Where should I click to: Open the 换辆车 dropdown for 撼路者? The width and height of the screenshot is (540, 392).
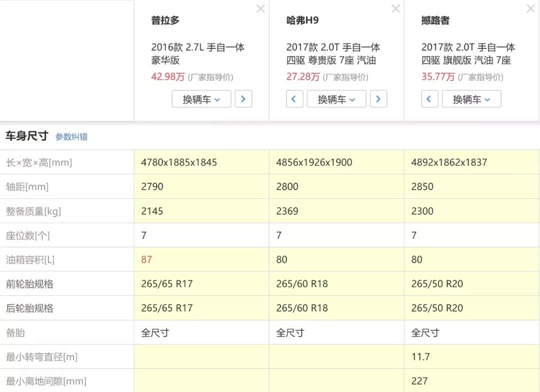[471, 99]
